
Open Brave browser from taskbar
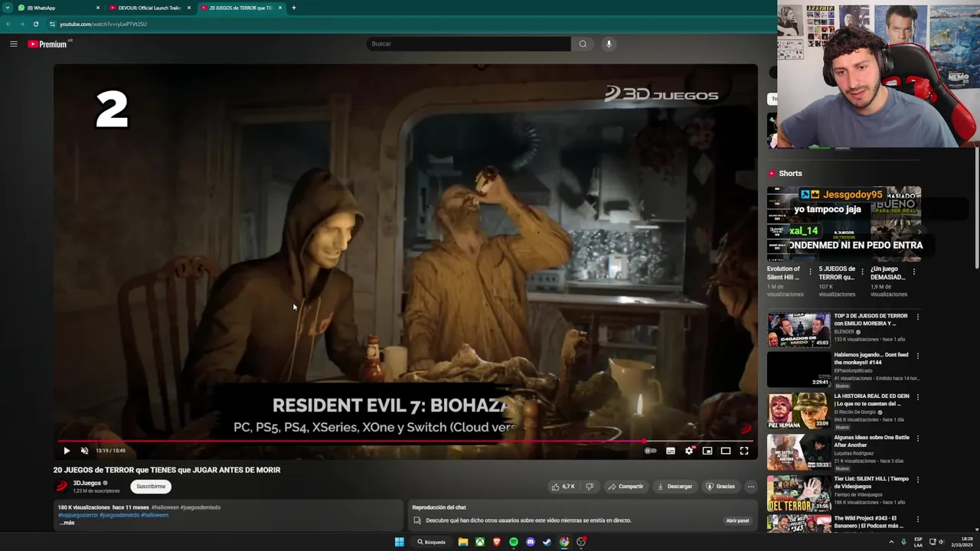(x=497, y=542)
